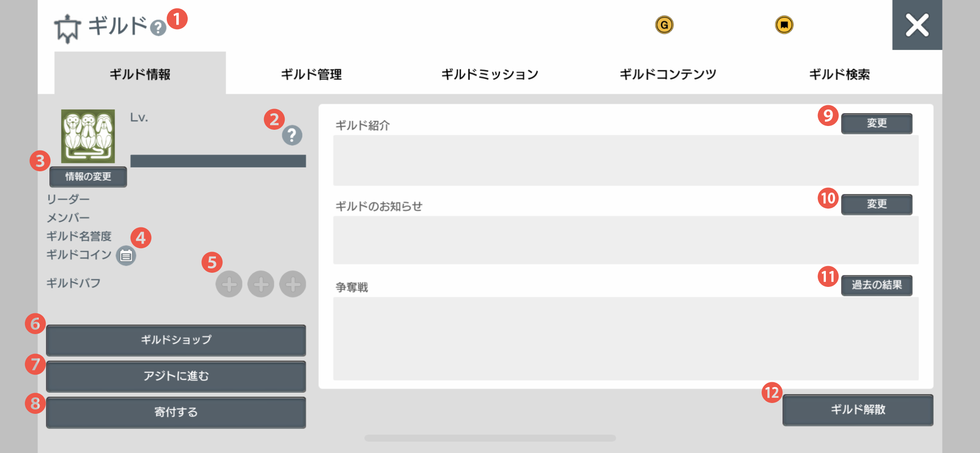Click the yellow guild coin currency icon
This screenshot has height=453, width=980.
click(784, 25)
